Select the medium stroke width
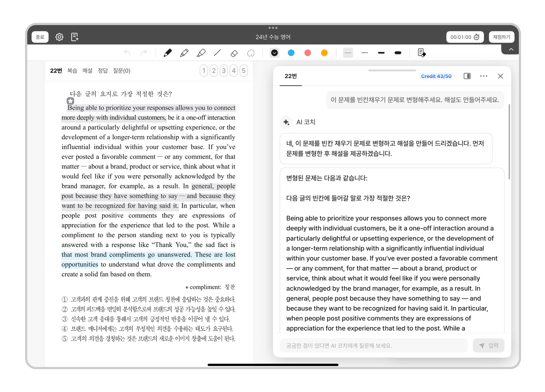Viewport: 545px width, 392px height. 381,53
